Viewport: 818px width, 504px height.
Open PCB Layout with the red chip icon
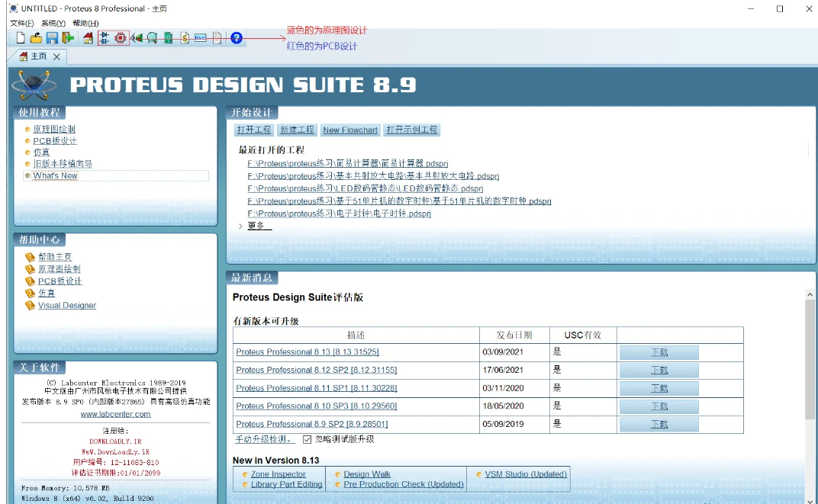121,37
